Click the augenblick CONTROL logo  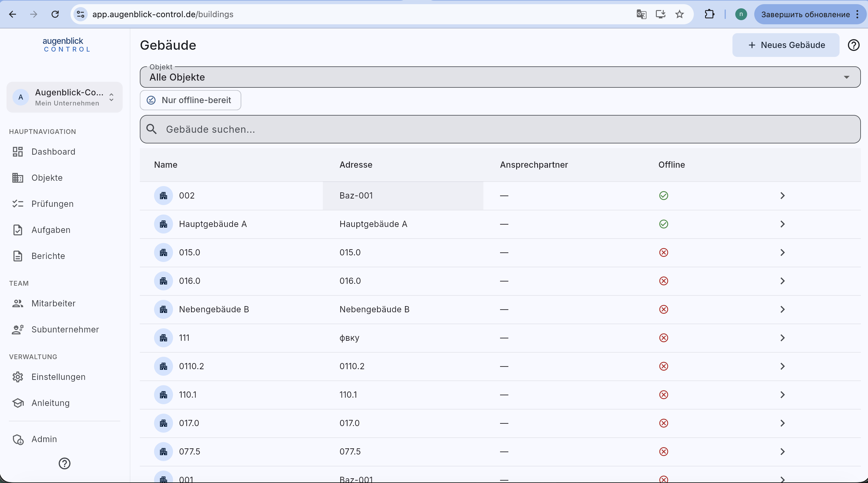click(67, 44)
